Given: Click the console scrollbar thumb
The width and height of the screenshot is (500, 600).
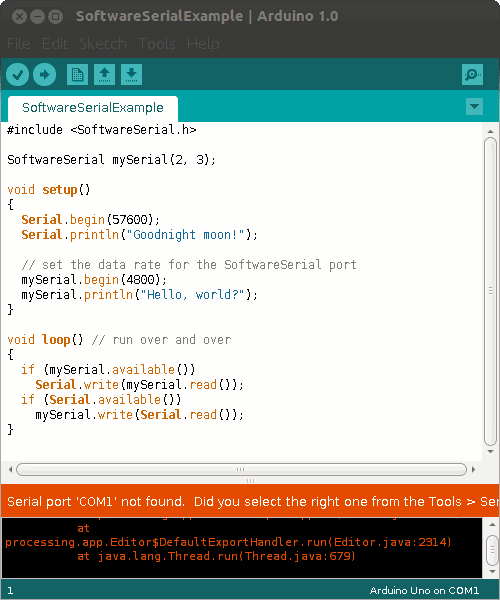Looking at the screenshot, I should tap(492, 549).
